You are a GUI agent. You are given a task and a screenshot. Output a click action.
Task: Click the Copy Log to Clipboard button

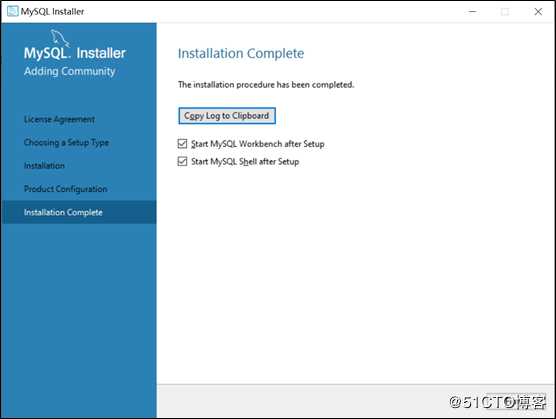coord(227,116)
